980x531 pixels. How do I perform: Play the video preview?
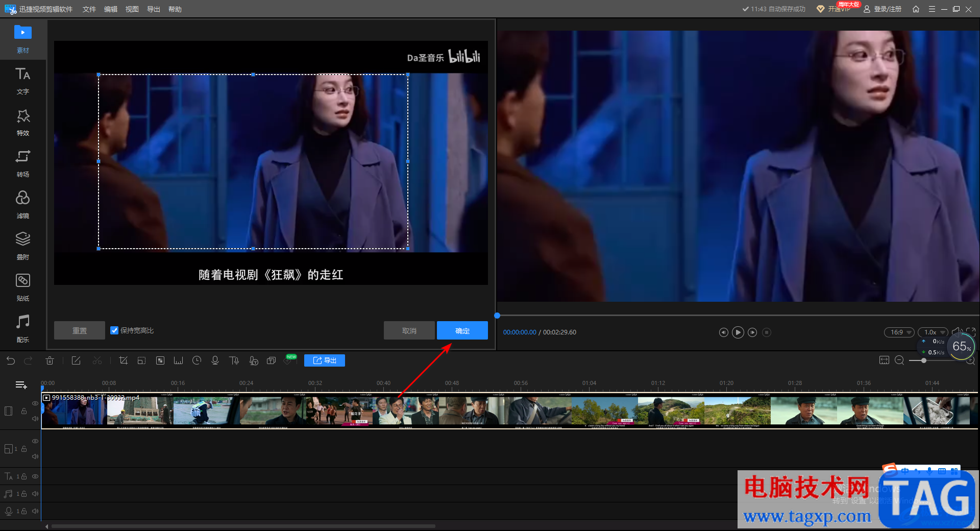[738, 332]
